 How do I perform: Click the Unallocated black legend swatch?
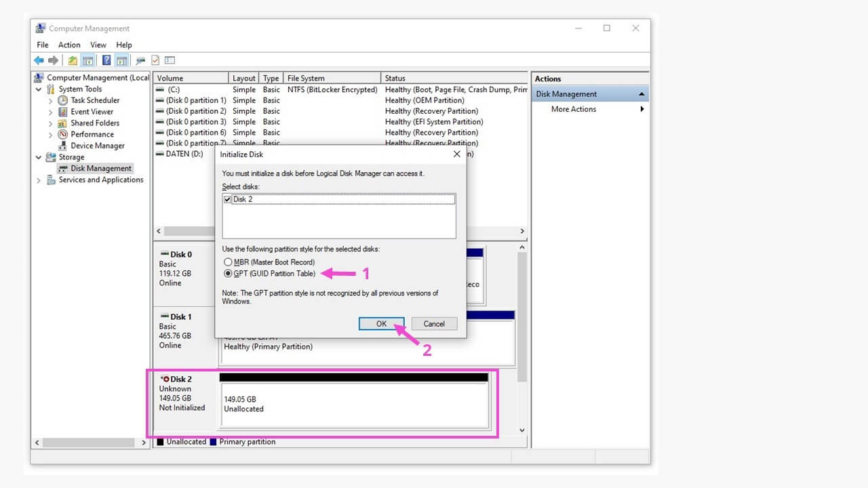[161, 442]
